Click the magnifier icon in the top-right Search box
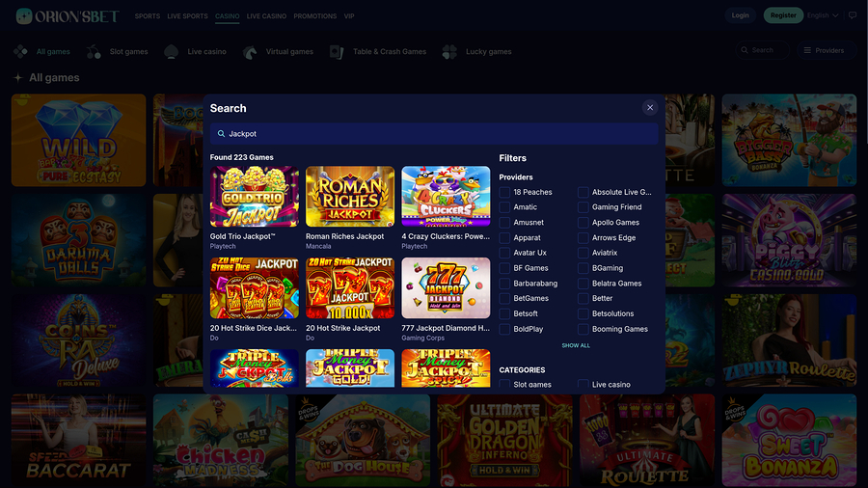 click(x=745, y=50)
